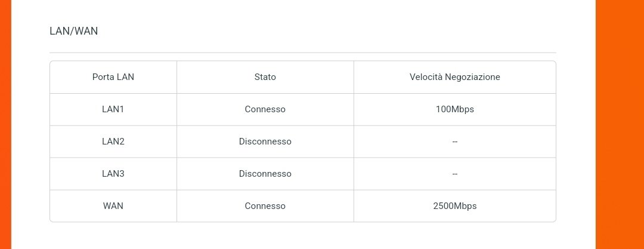The height and width of the screenshot is (249, 644).
Task: Click LAN2 Disconnesso status
Action: pyautogui.click(x=265, y=142)
